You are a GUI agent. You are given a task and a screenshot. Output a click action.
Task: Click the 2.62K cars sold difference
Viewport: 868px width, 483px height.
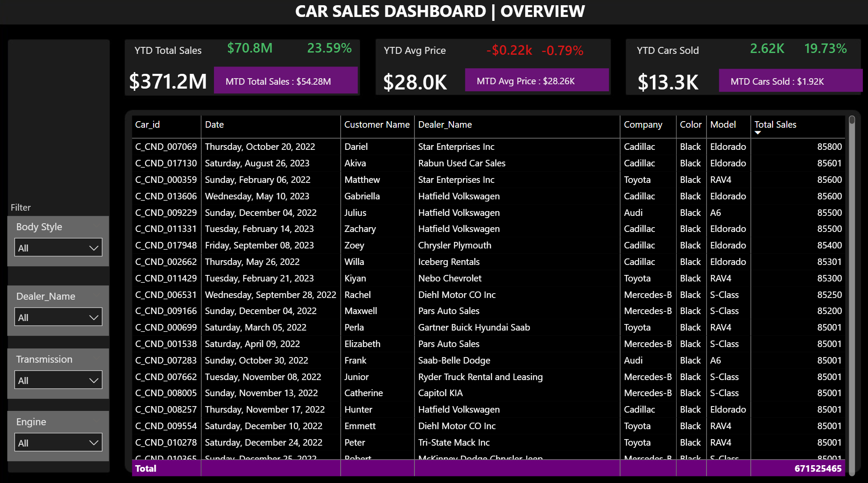click(x=767, y=48)
